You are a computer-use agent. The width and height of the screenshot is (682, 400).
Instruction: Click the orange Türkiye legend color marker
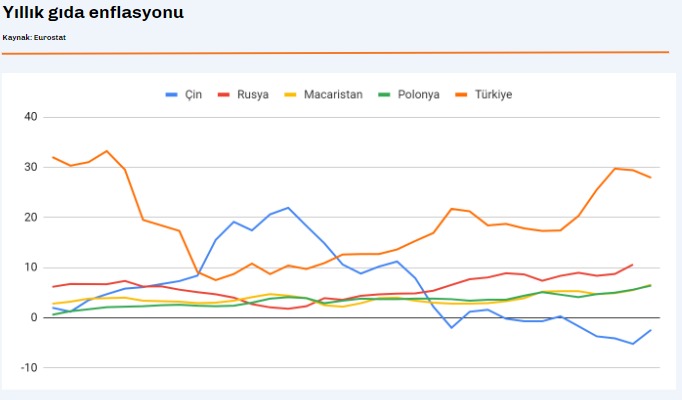pos(461,95)
